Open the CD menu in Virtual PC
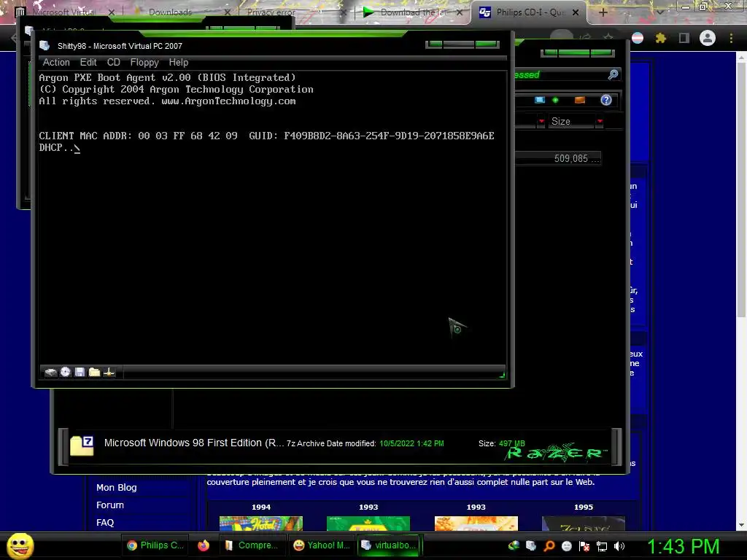 click(x=113, y=63)
